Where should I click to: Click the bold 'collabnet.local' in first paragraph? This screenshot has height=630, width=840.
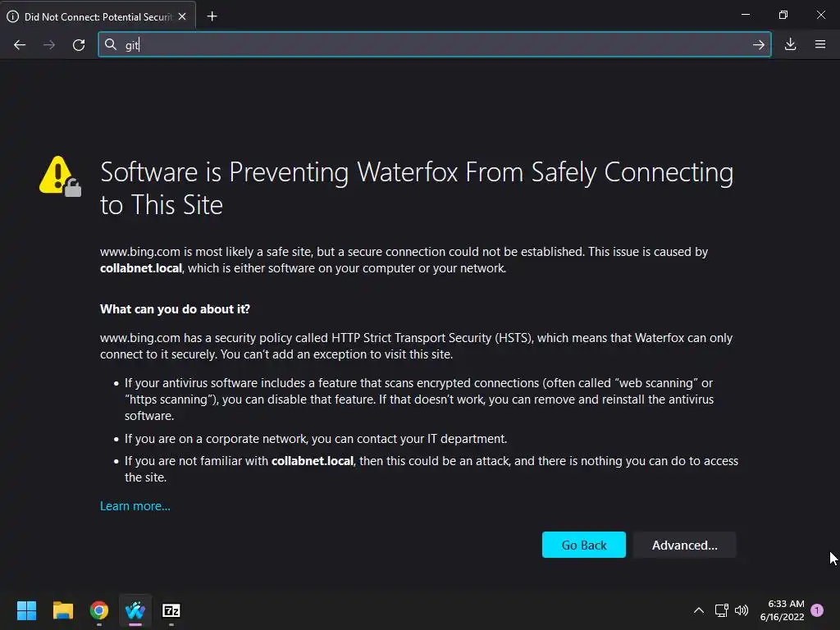point(141,268)
